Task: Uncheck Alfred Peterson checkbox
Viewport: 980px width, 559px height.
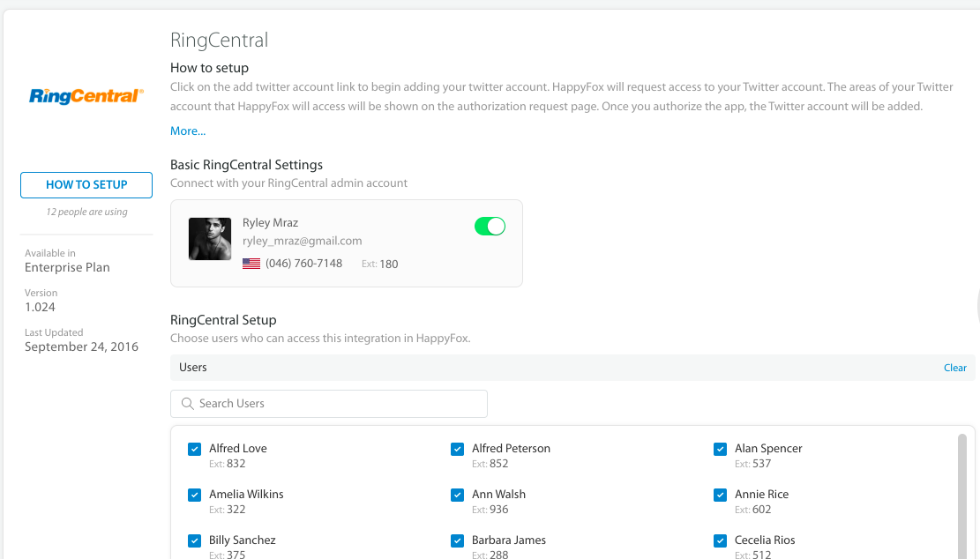Action: coord(458,449)
